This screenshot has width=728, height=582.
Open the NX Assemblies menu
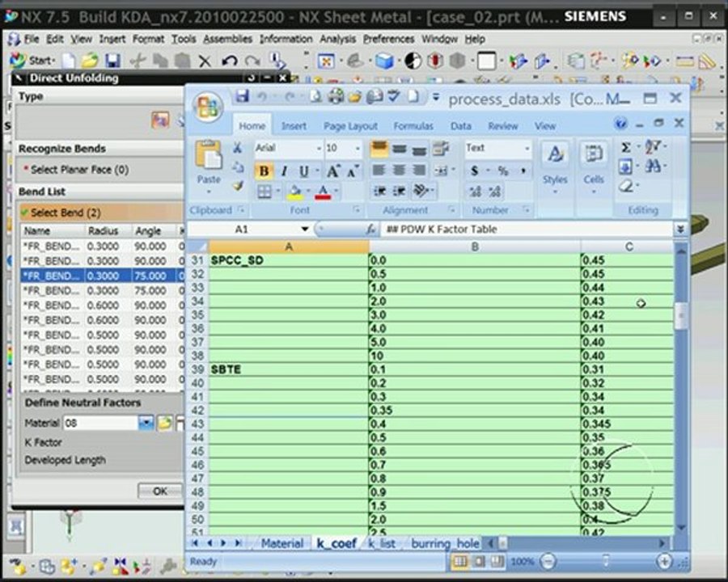(x=228, y=39)
